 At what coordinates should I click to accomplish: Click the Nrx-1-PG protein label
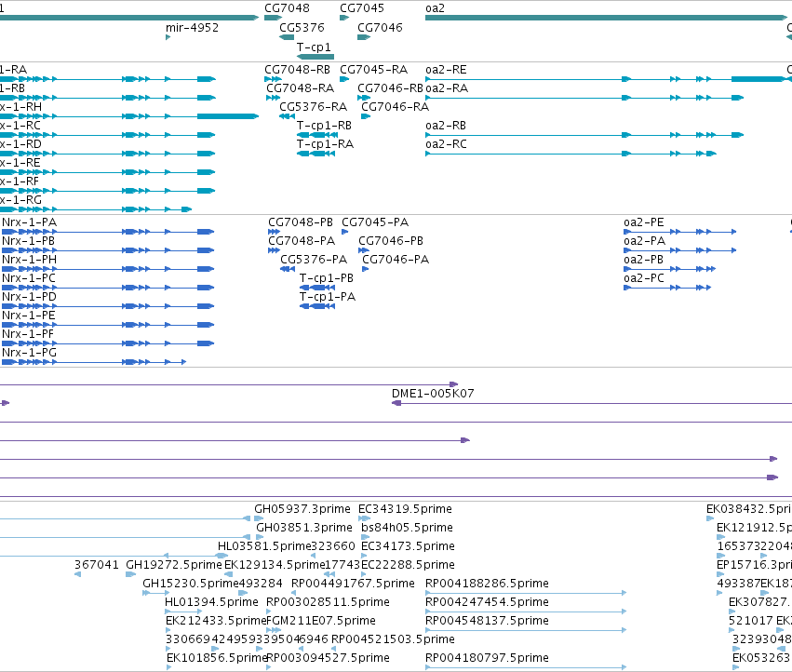tap(29, 354)
